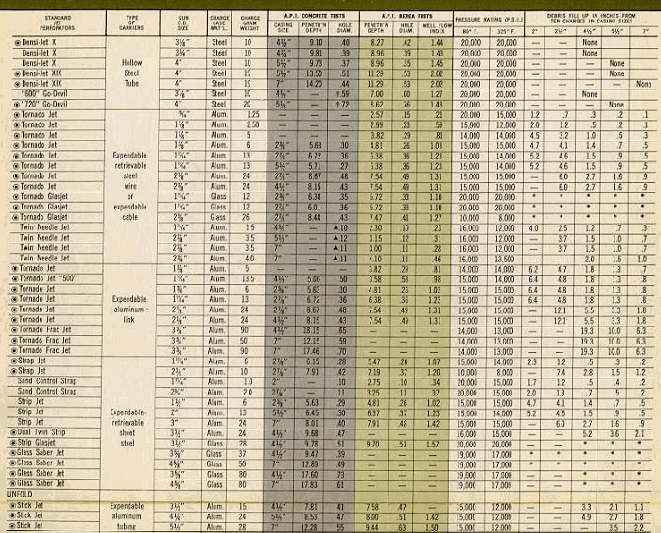This screenshot has height=533, width=661.
Task: Click the "WELL FLOW INDEX" subheader
Action: point(437,28)
